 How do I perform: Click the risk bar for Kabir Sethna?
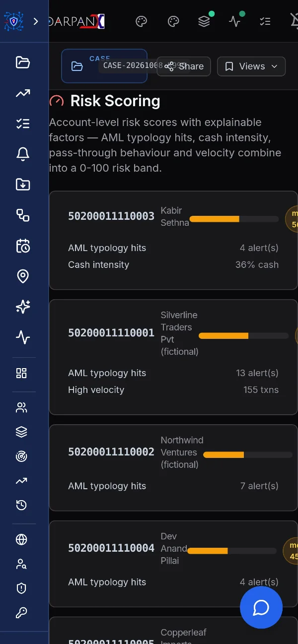click(x=234, y=219)
